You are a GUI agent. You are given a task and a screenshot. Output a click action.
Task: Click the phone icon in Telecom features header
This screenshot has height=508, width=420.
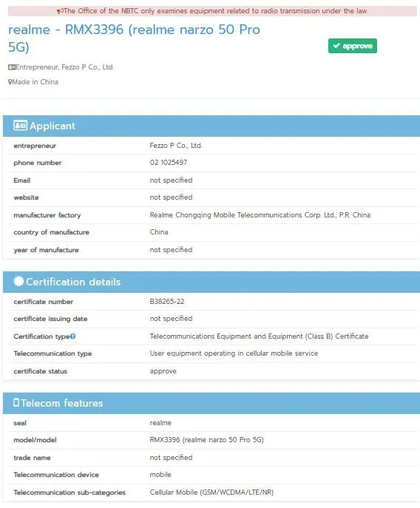point(16,402)
